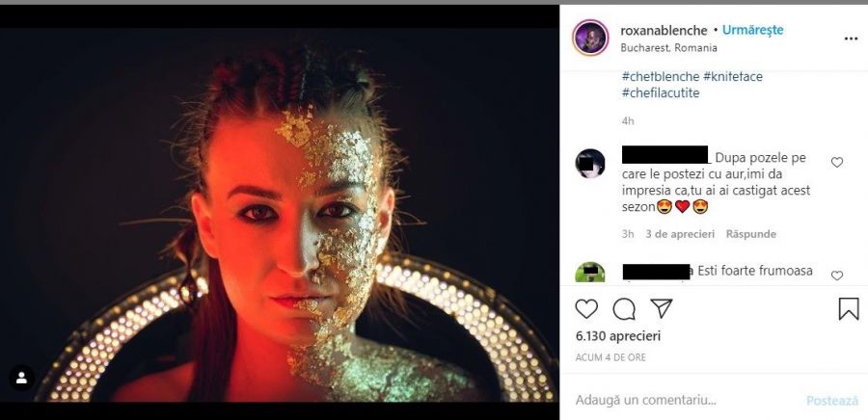This screenshot has width=868, height=420.
Task: Open roxanablenche profile picture
Action: [590, 38]
